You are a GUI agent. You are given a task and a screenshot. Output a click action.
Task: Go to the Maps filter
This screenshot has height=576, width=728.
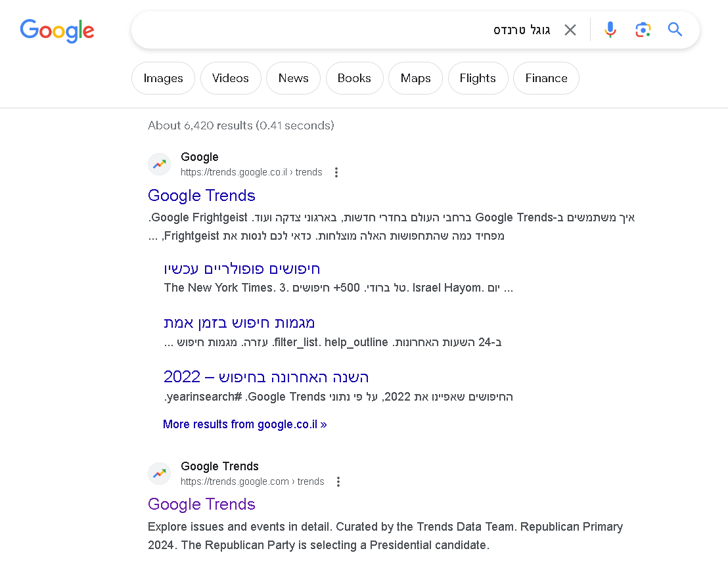coord(415,78)
